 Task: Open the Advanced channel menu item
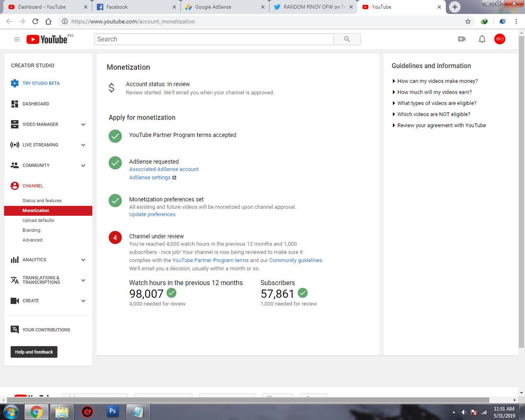(x=32, y=240)
